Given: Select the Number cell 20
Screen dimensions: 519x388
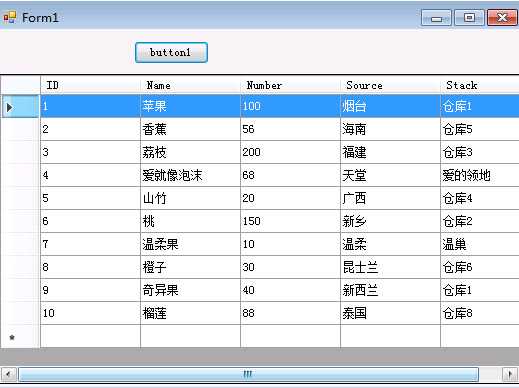Looking at the screenshot, I should (x=290, y=198).
